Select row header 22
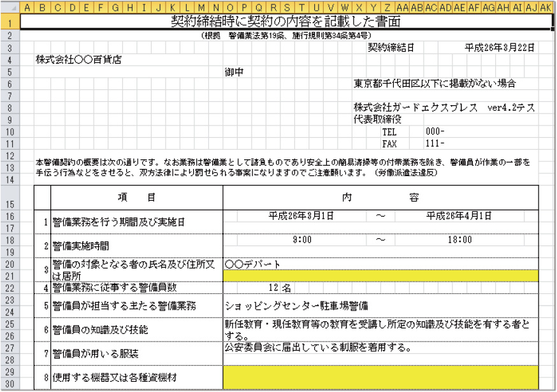 (10, 288)
